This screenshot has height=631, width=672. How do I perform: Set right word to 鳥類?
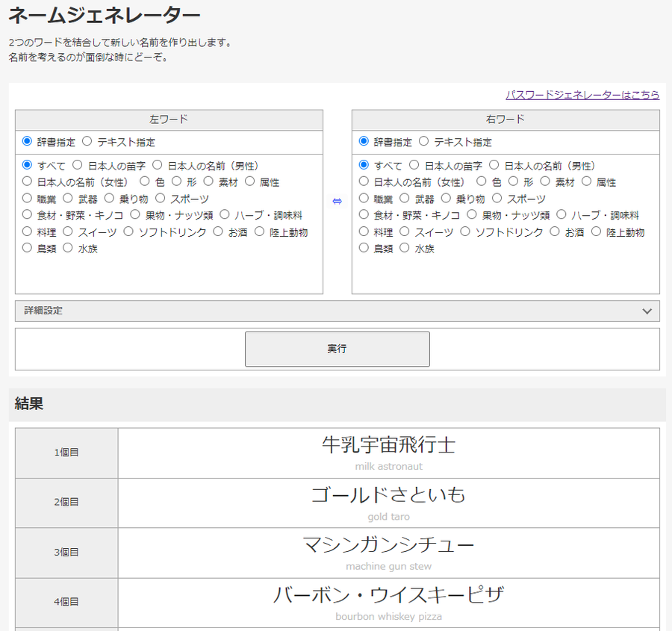tap(364, 247)
